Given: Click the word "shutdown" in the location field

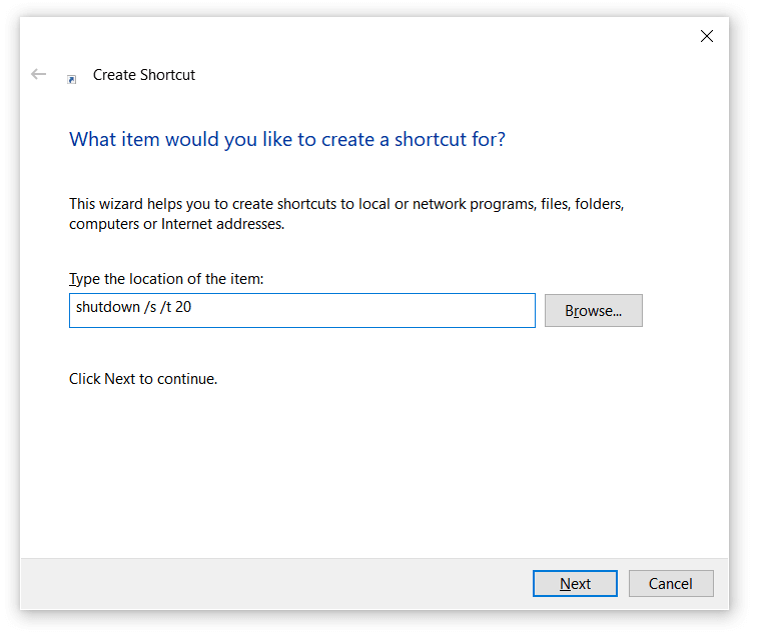Looking at the screenshot, I should tap(108, 308).
